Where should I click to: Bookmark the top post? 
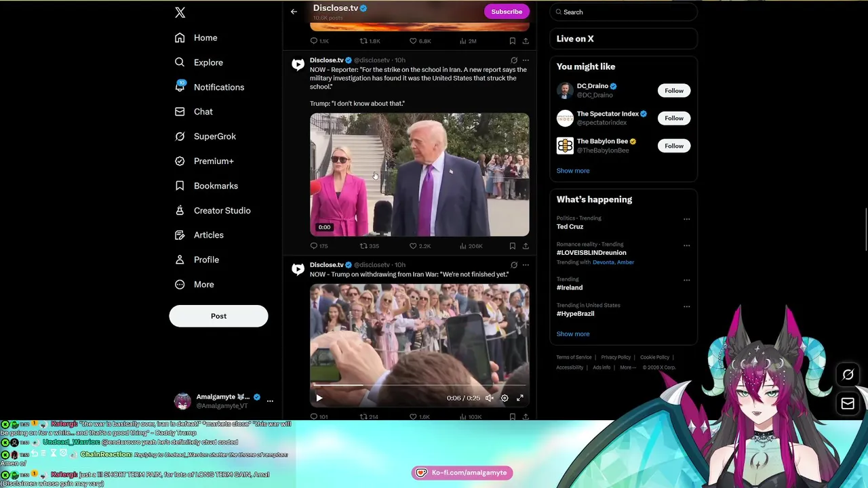coord(513,41)
